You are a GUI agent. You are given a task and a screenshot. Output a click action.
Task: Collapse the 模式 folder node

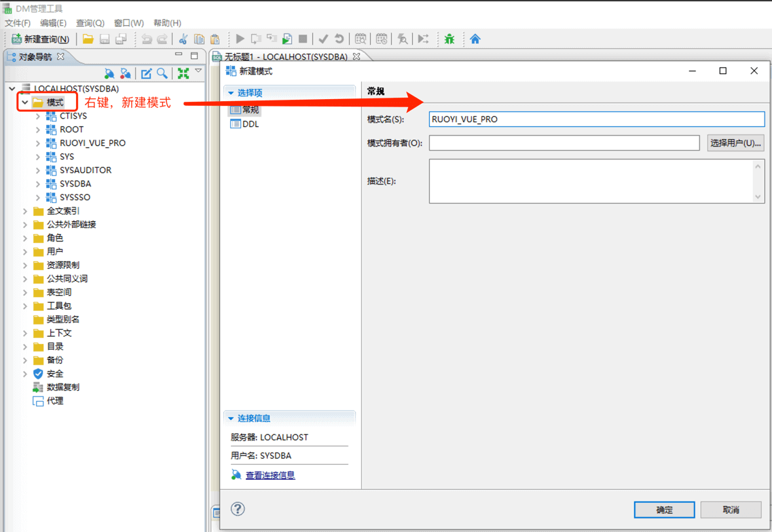point(25,102)
